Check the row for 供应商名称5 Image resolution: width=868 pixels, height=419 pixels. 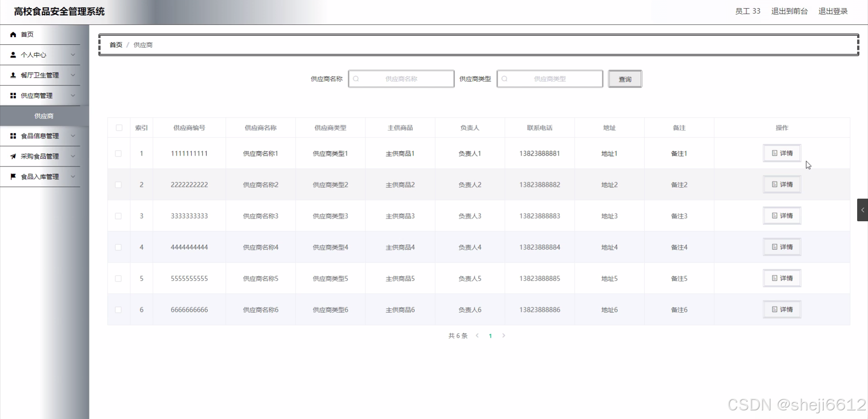coord(118,278)
